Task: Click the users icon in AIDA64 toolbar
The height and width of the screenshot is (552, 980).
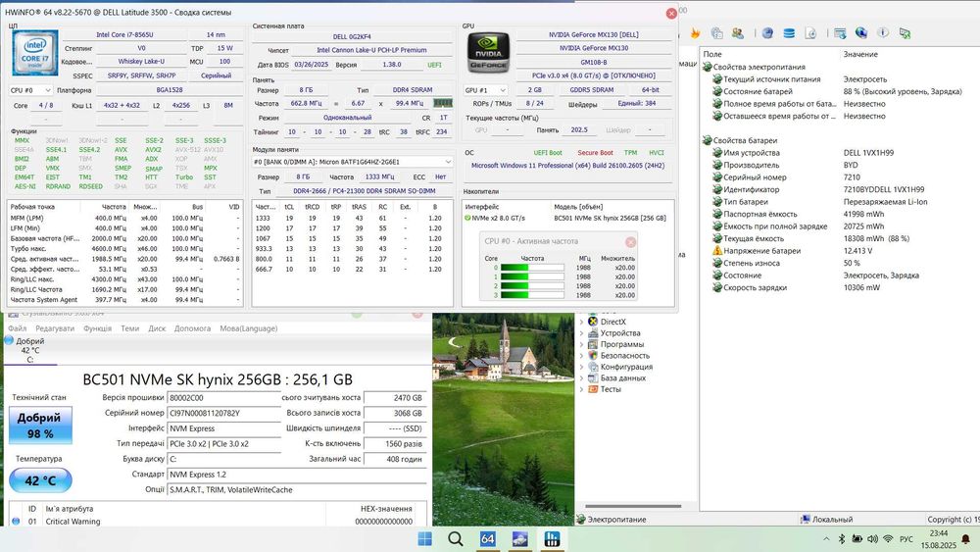Action: tap(738, 33)
